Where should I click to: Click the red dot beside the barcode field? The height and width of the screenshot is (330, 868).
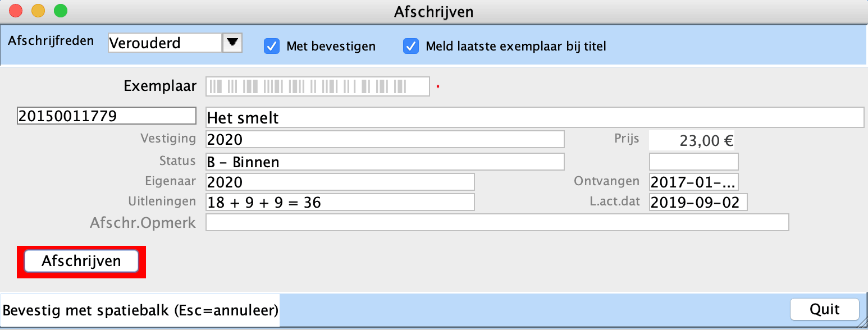tap(438, 85)
